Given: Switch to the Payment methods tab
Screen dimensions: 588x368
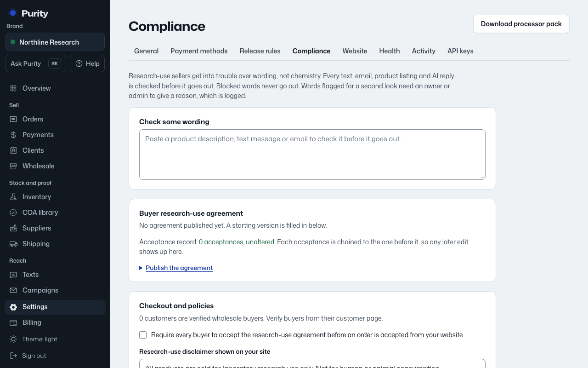Looking at the screenshot, I should pos(199,51).
